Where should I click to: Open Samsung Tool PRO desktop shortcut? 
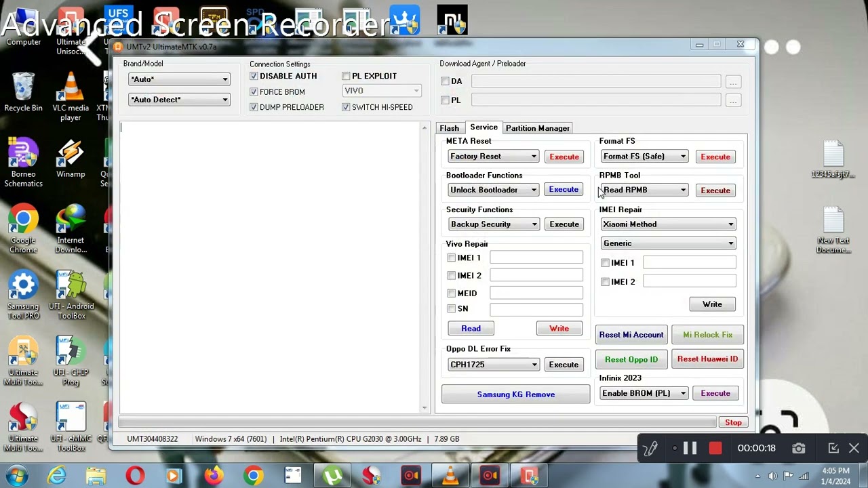(23, 296)
